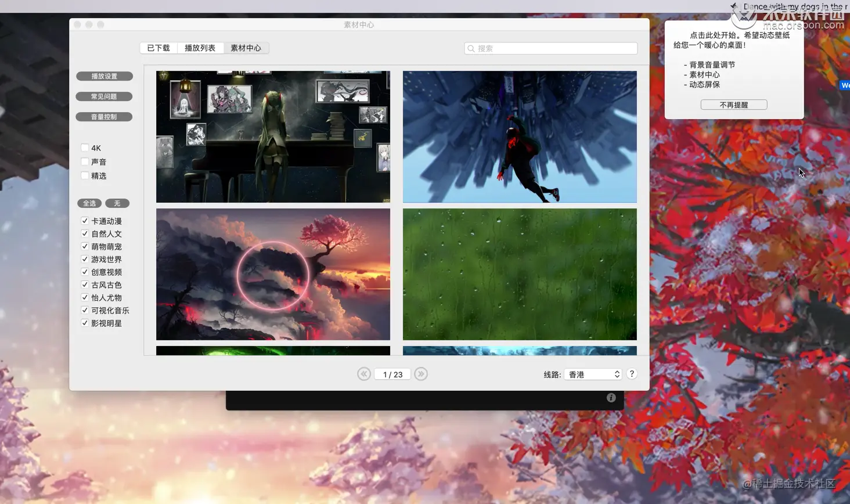Image resolution: width=850 pixels, height=504 pixels.
Task: Switch to the 素材中心 tab
Action: (246, 48)
